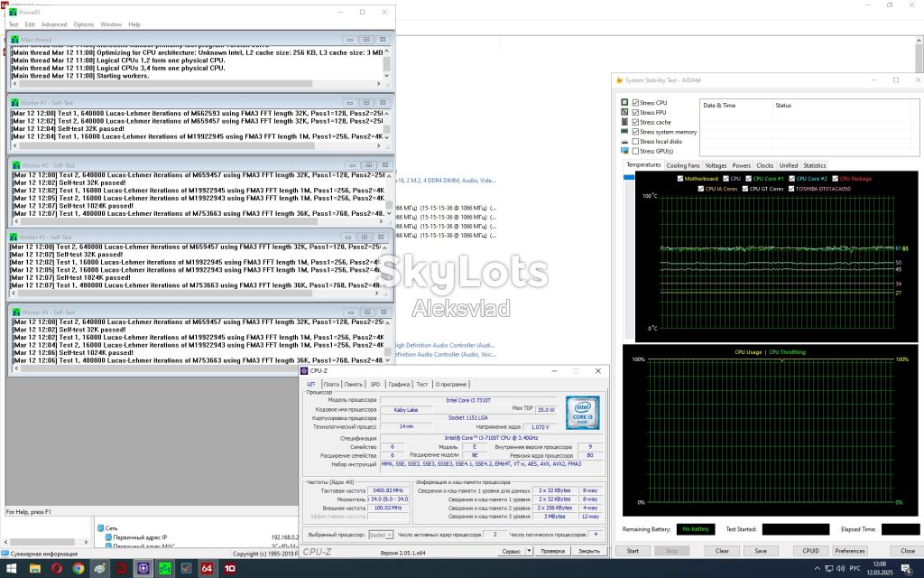Open the Test menu in Prime95
Screen dimensions: 924x578
click(13, 24)
